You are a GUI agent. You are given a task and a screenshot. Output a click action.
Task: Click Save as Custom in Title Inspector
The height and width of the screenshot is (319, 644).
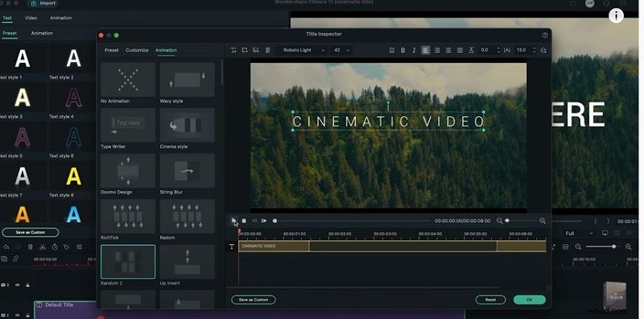[x=254, y=300]
